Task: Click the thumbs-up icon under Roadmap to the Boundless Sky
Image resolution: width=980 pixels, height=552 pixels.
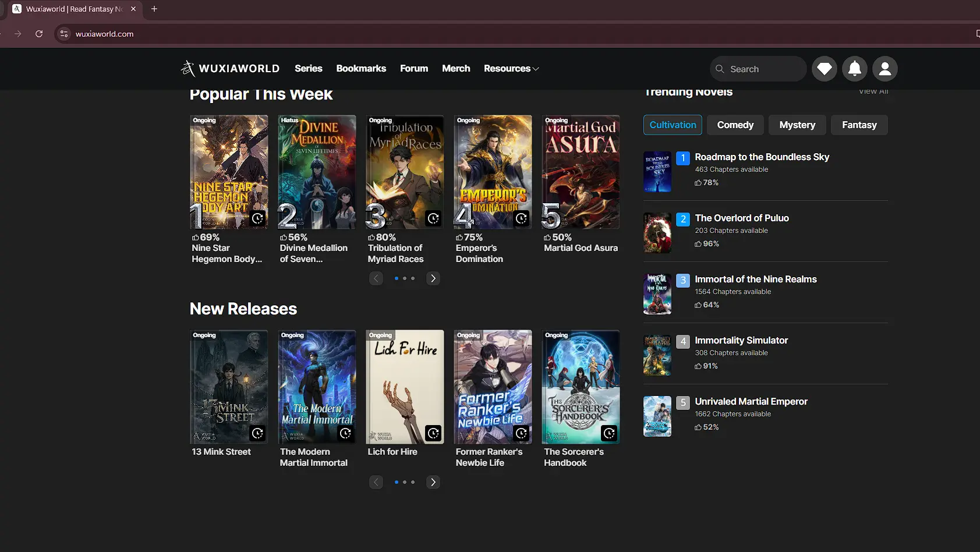Action: (698, 183)
